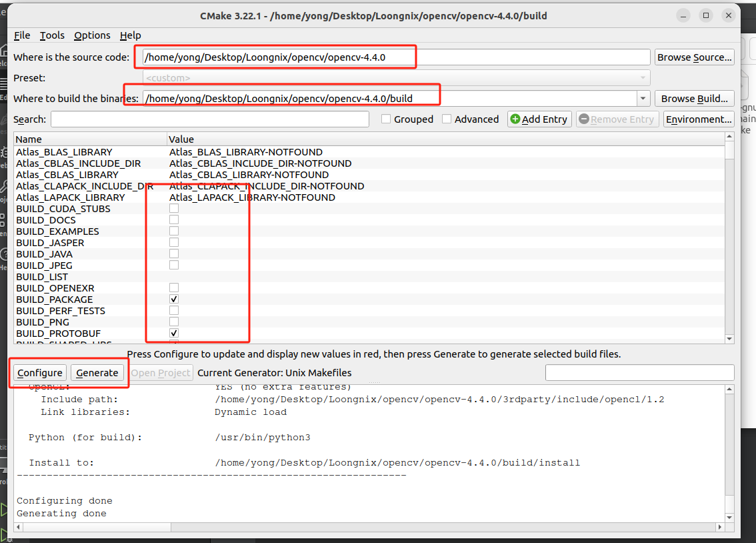The height and width of the screenshot is (543, 756).
Task: Click Browse Build button
Action: (694, 98)
